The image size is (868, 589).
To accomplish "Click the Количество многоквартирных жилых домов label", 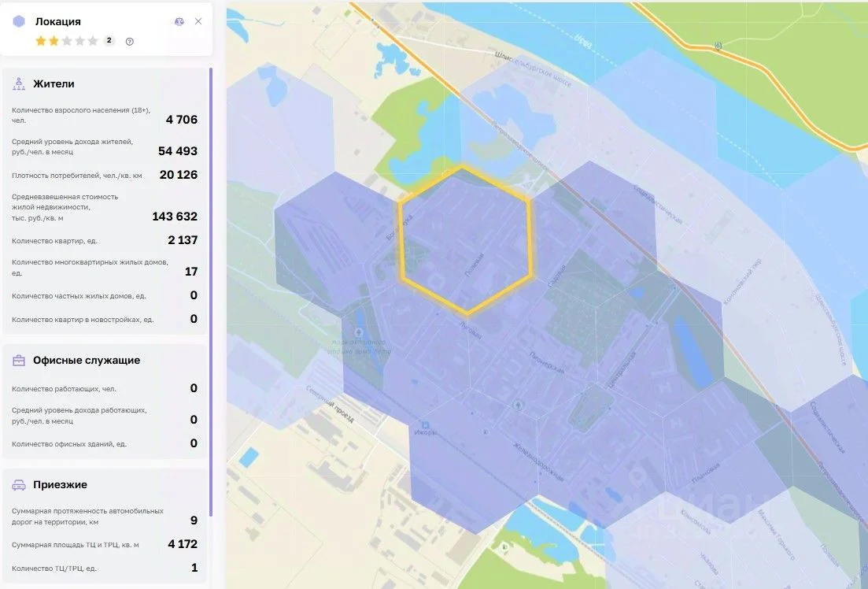I will click(90, 267).
